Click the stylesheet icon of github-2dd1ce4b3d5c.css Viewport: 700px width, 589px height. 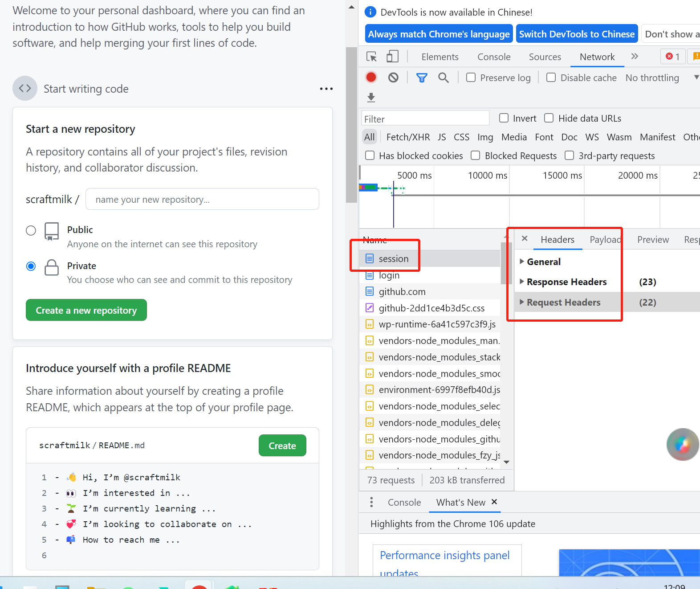[370, 308]
